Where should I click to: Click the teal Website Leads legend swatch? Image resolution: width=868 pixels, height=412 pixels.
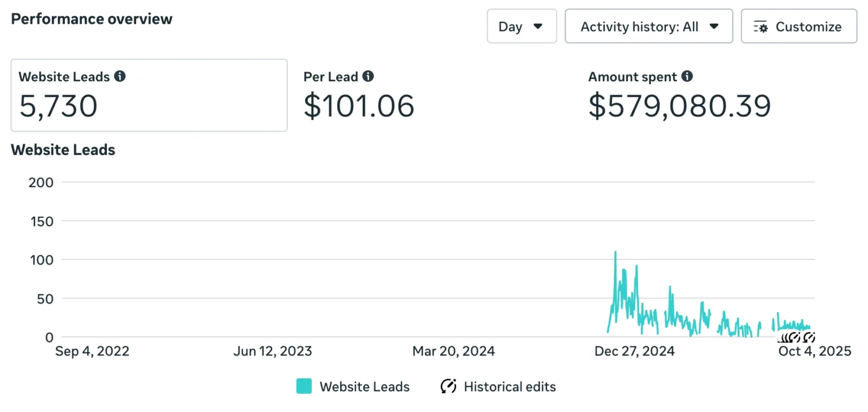pyautogui.click(x=303, y=386)
